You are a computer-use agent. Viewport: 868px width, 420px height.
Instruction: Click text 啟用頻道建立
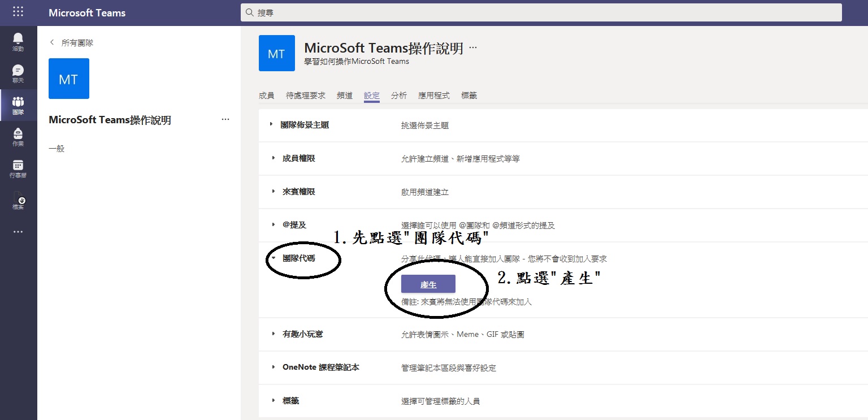425,192
